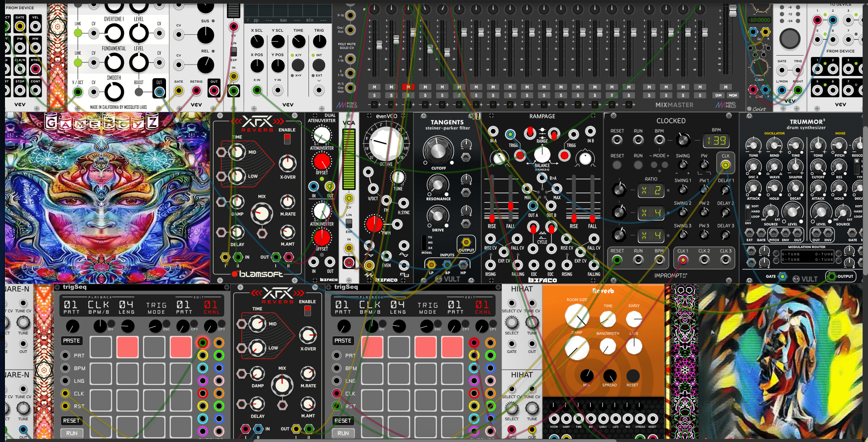Click the ADSR RETRIG input jack
Viewport: 868px width, 442px height.
coord(196,91)
